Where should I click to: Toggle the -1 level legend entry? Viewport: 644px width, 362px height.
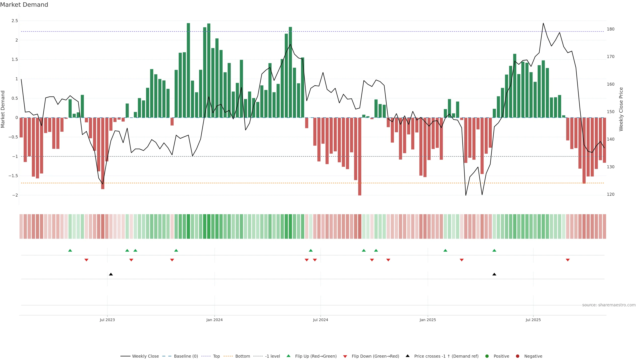coord(272,356)
